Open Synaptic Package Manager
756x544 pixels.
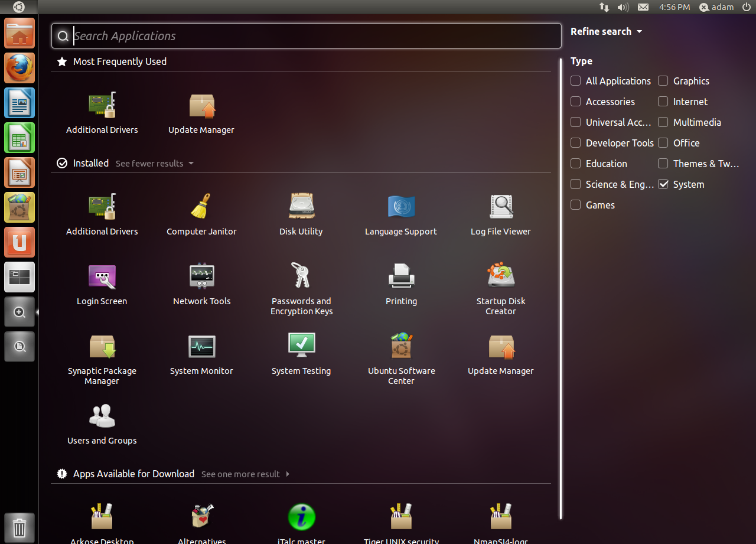pyautogui.click(x=102, y=359)
